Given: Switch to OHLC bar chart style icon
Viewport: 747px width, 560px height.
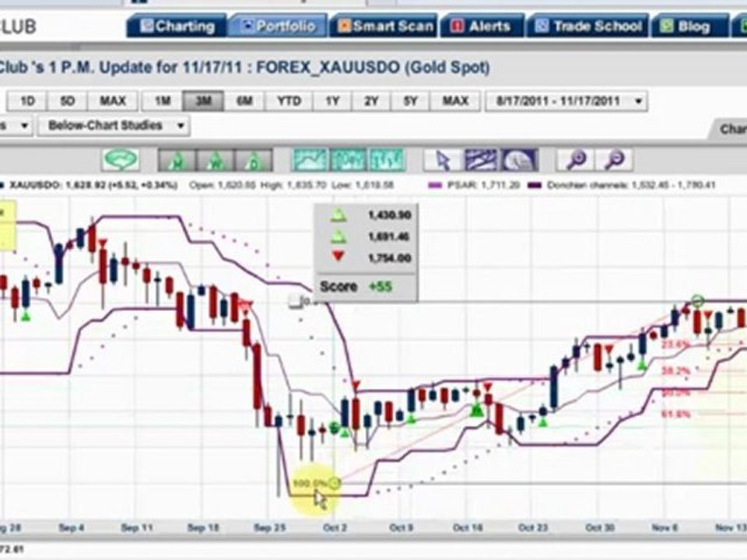Looking at the screenshot, I should click(x=387, y=160).
